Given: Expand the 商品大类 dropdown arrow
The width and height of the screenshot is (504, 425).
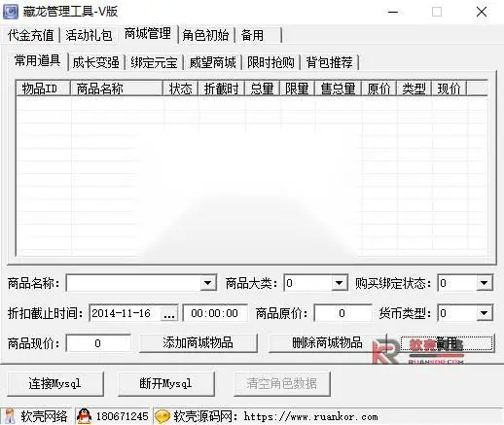Looking at the screenshot, I should point(339,283).
